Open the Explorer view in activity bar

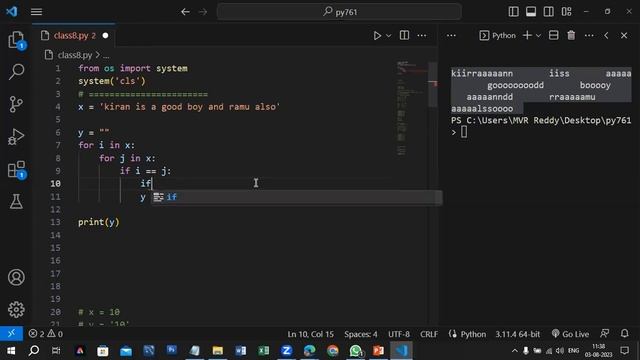[x=16, y=40]
